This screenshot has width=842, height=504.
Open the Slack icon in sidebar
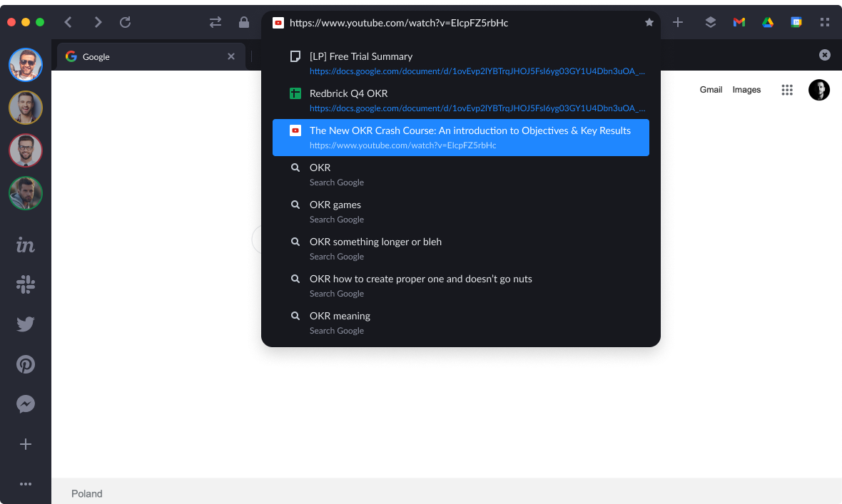click(x=26, y=285)
